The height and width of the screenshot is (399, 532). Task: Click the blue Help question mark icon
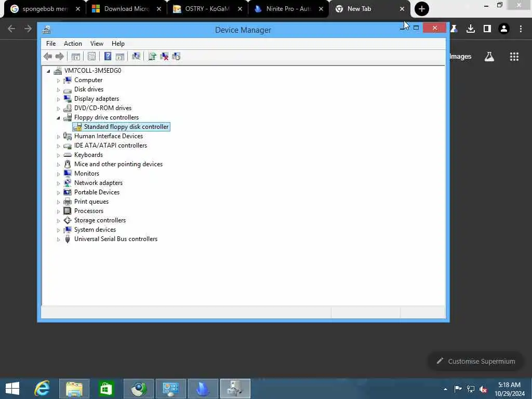click(108, 56)
